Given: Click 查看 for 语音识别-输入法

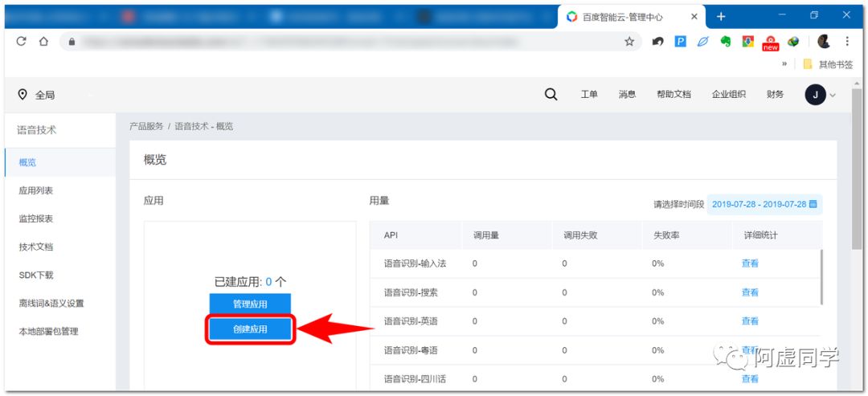Looking at the screenshot, I should (x=750, y=263).
